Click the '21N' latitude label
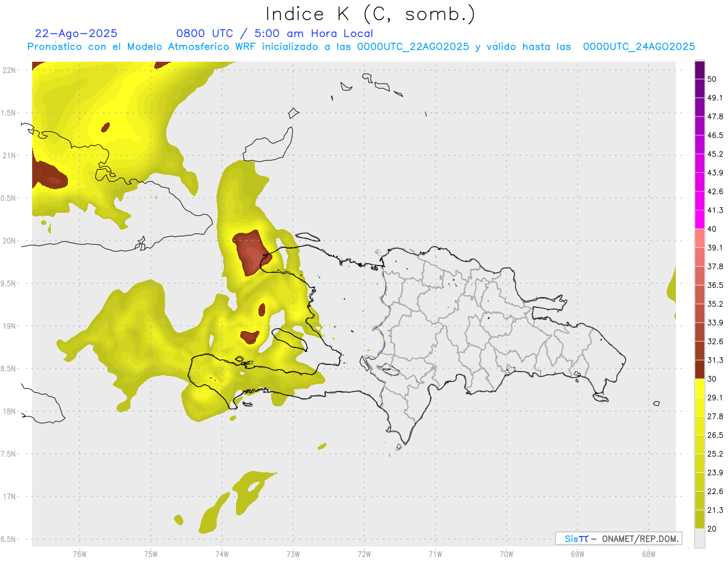This screenshot has height=562, width=728. (8, 155)
